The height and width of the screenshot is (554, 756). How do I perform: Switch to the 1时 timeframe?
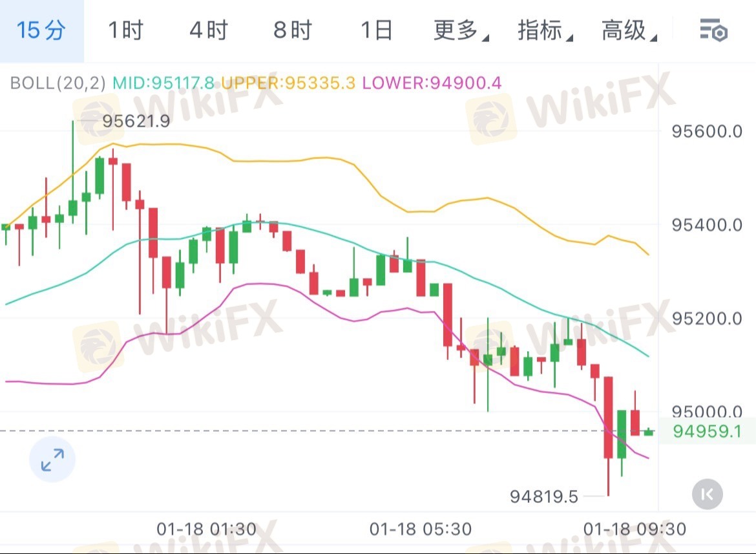point(125,30)
